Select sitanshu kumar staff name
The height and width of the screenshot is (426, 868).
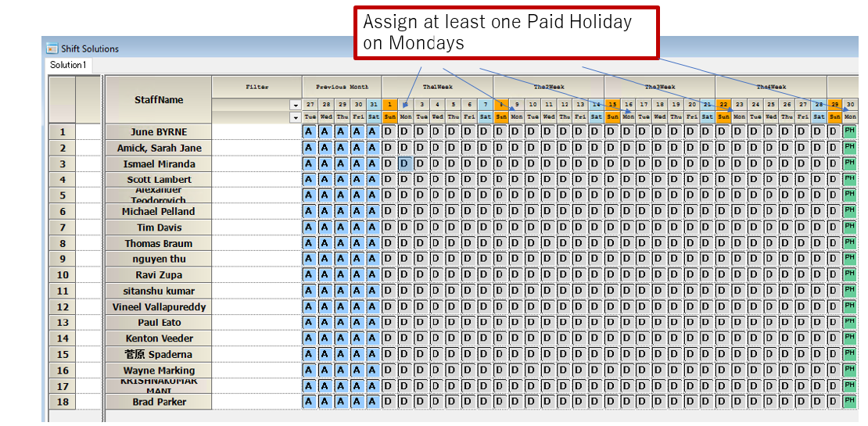click(x=159, y=291)
